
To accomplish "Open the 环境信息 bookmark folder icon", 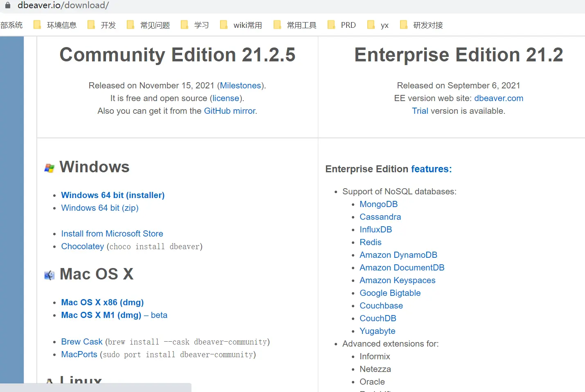I will [x=37, y=25].
